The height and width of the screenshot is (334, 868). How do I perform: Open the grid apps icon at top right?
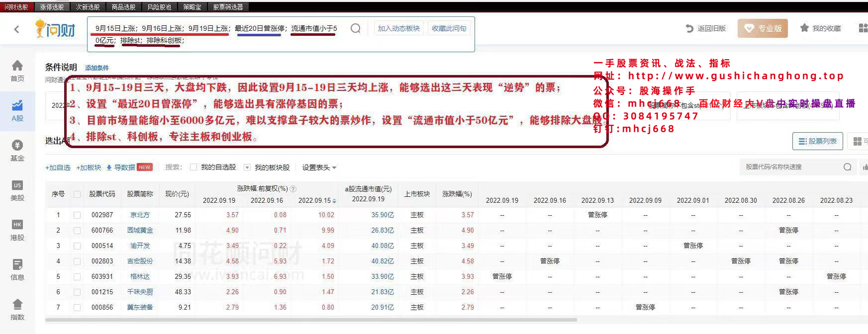(x=864, y=28)
